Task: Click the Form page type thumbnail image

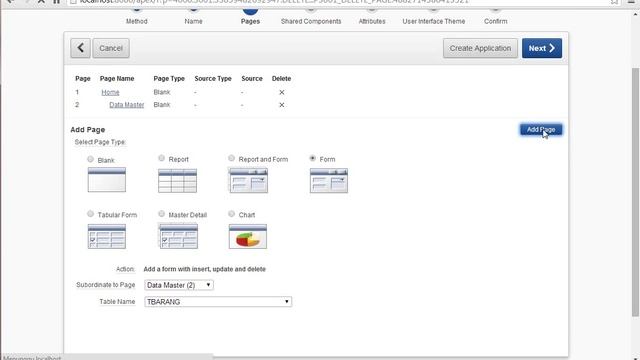Action: (x=329, y=180)
